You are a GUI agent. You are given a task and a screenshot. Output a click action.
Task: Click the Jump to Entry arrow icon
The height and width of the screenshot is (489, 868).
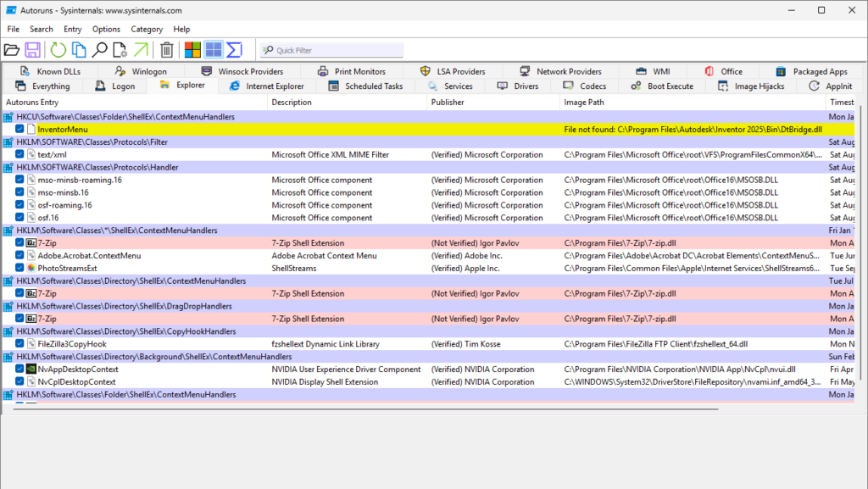[x=142, y=50]
